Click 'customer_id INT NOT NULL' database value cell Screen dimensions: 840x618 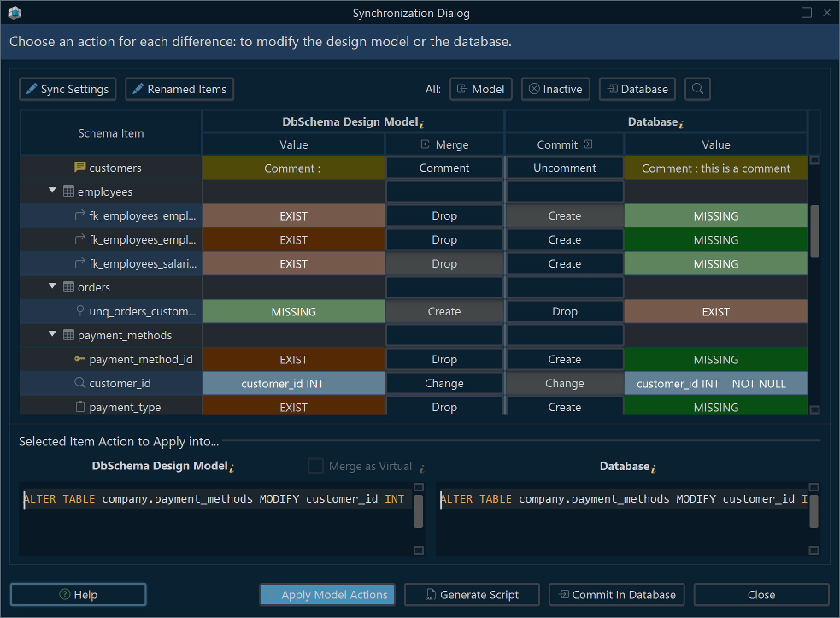click(716, 383)
